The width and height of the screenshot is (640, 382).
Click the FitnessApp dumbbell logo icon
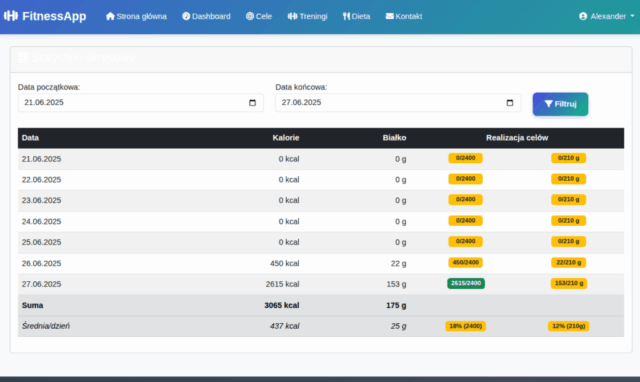tap(11, 16)
